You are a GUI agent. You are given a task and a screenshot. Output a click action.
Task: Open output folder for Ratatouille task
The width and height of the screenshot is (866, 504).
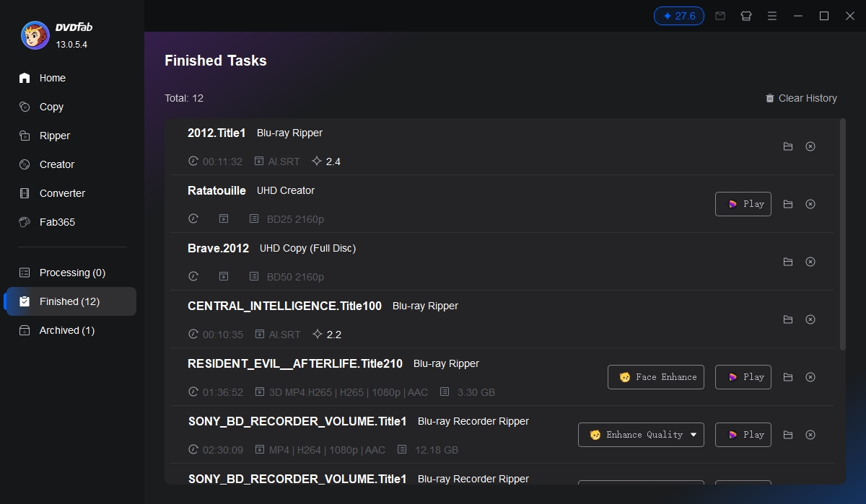[788, 204]
